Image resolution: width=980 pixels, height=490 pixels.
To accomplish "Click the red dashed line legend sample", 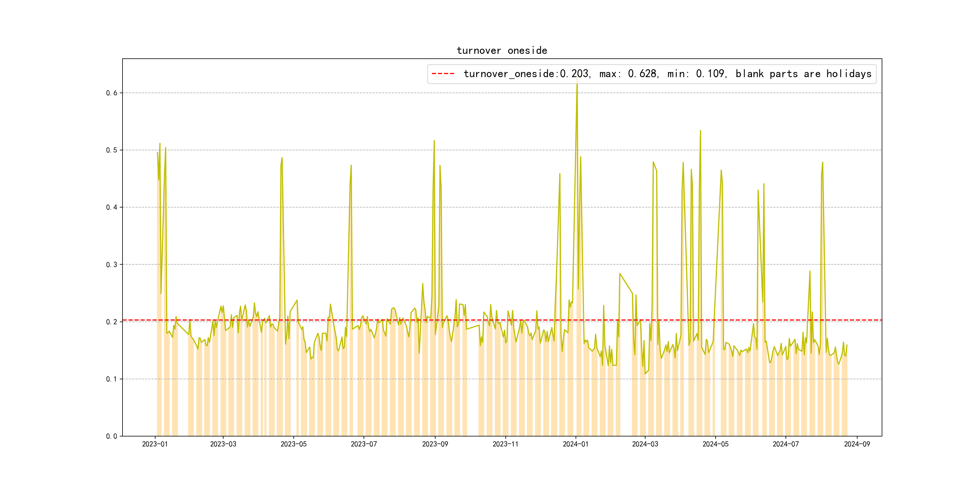I will [443, 74].
